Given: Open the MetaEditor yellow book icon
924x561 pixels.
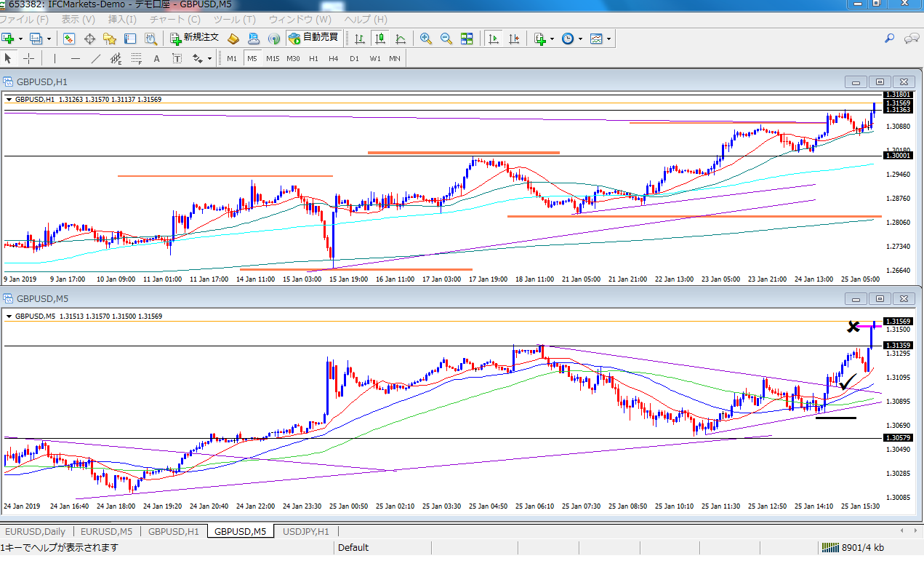Looking at the screenshot, I should point(233,38).
